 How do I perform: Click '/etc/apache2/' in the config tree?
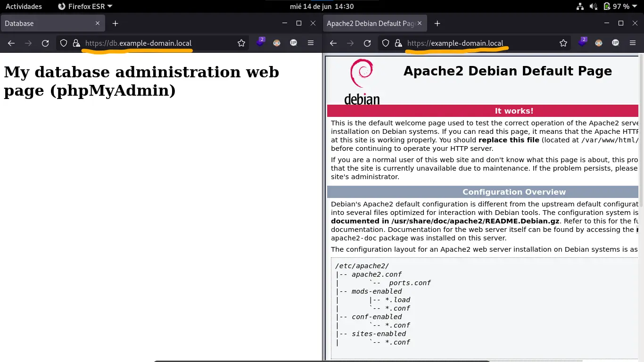362,266
